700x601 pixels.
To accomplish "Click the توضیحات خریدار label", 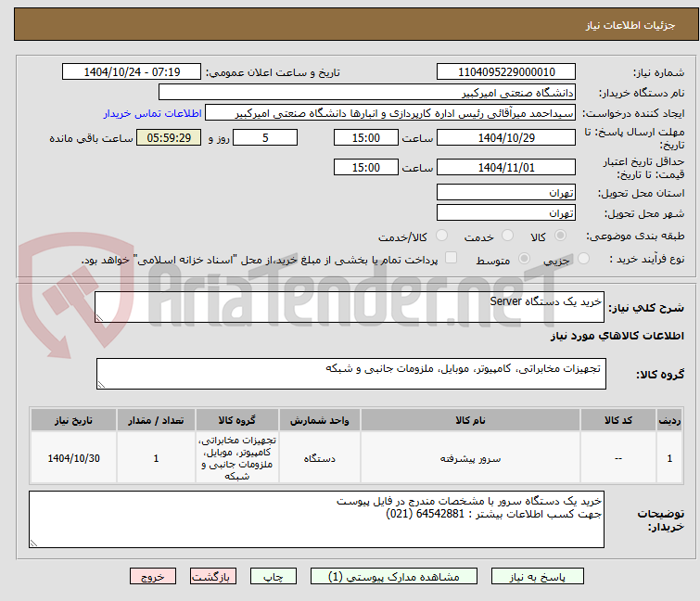I will 661,520.
